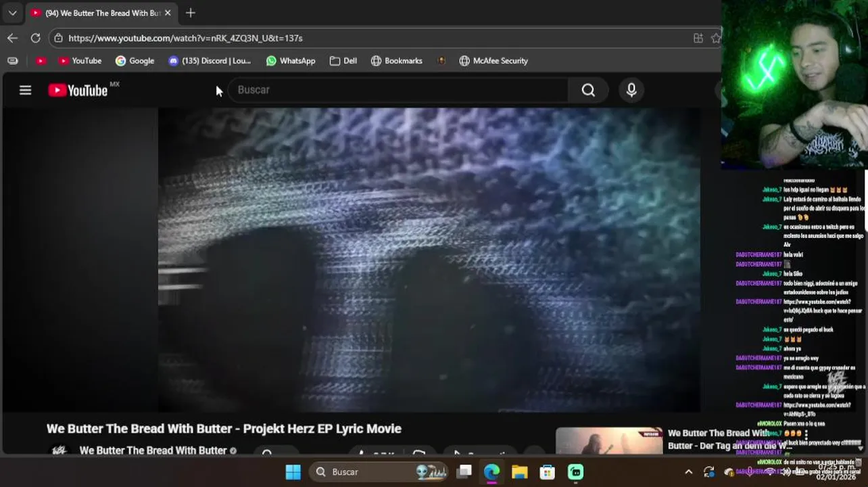This screenshot has width=868, height=487.
Task: Click the video title Projekt Herz EP Lyric Movie
Action: click(x=224, y=429)
